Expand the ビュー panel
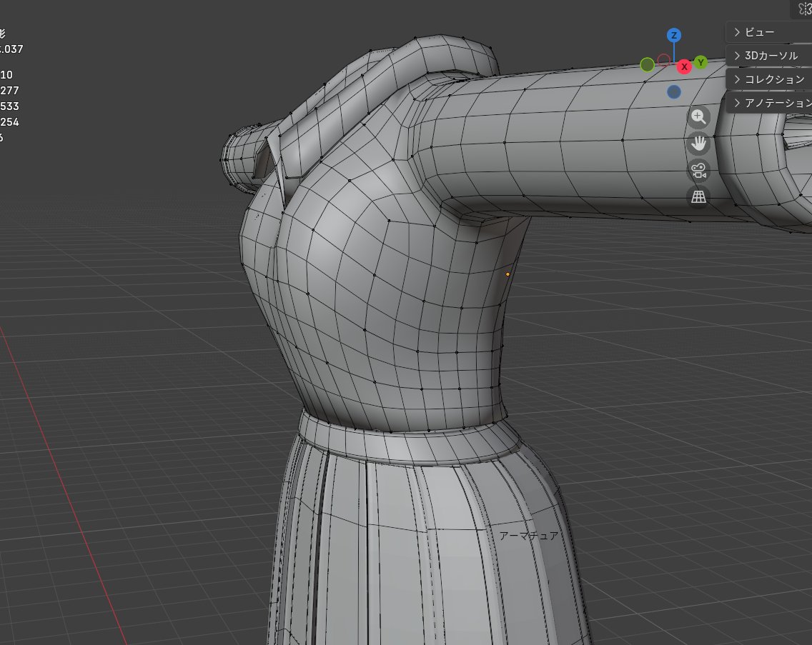 768,32
